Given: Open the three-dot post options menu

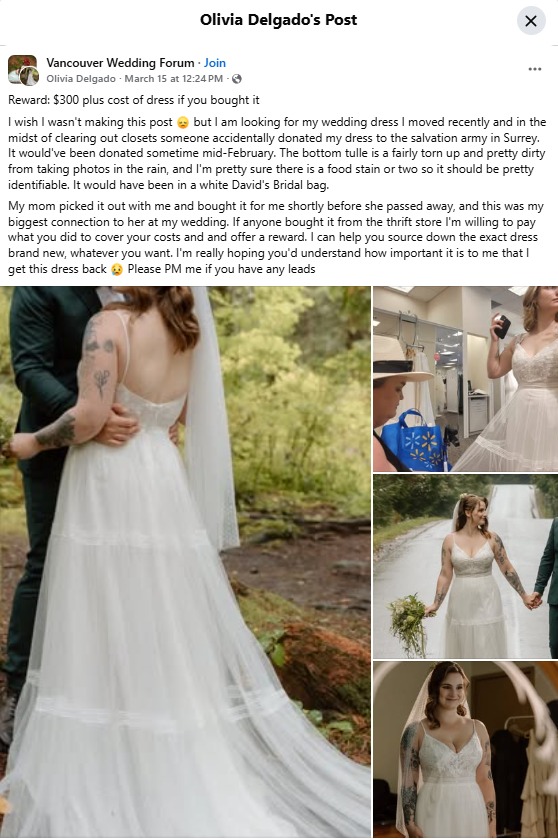Looking at the screenshot, I should point(534,69).
